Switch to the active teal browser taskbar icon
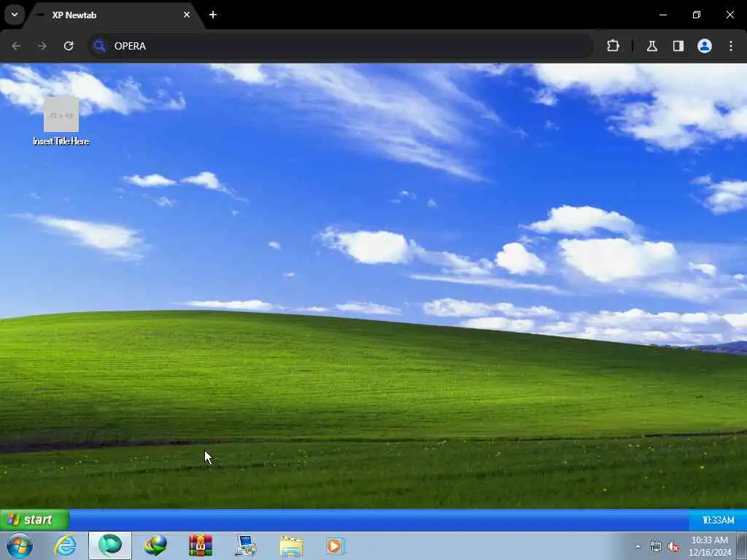The height and width of the screenshot is (560, 747). (x=110, y=545)
